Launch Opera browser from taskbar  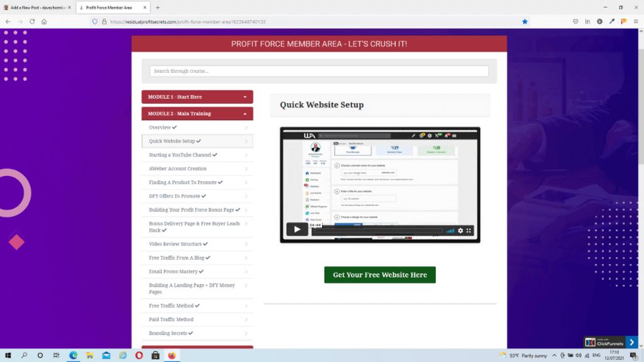coord(139,356)
